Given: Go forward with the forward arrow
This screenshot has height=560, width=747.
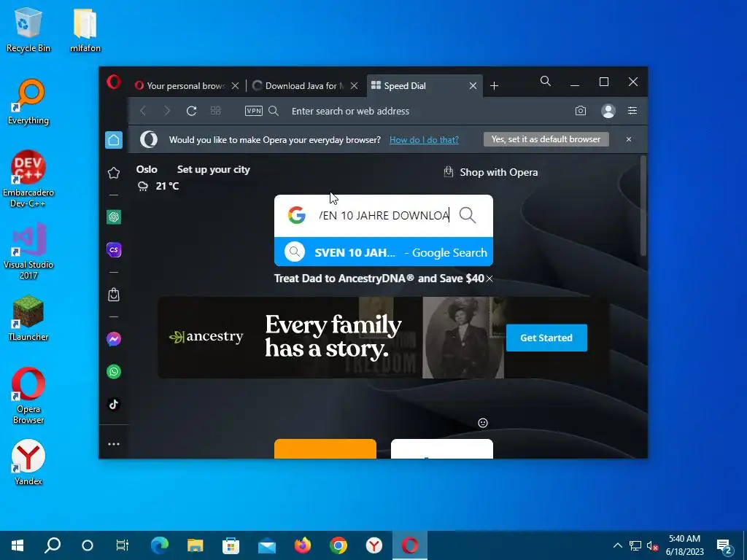Looking at the screenshot, I should coord(167,111).
